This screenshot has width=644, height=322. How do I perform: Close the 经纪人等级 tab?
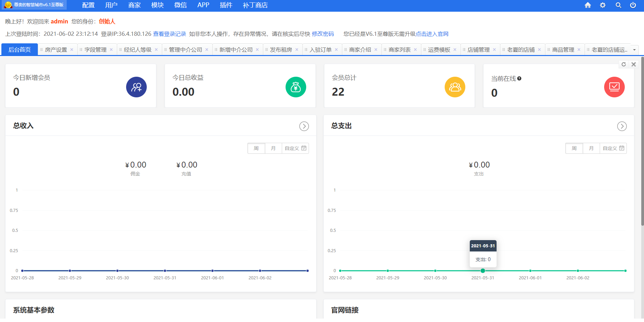coord(156,50)
